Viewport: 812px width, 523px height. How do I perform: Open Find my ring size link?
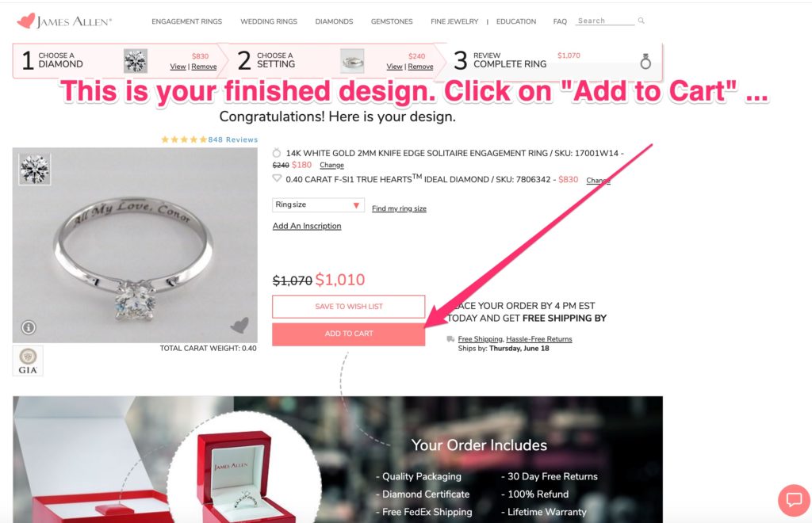(x=399, y=208)
